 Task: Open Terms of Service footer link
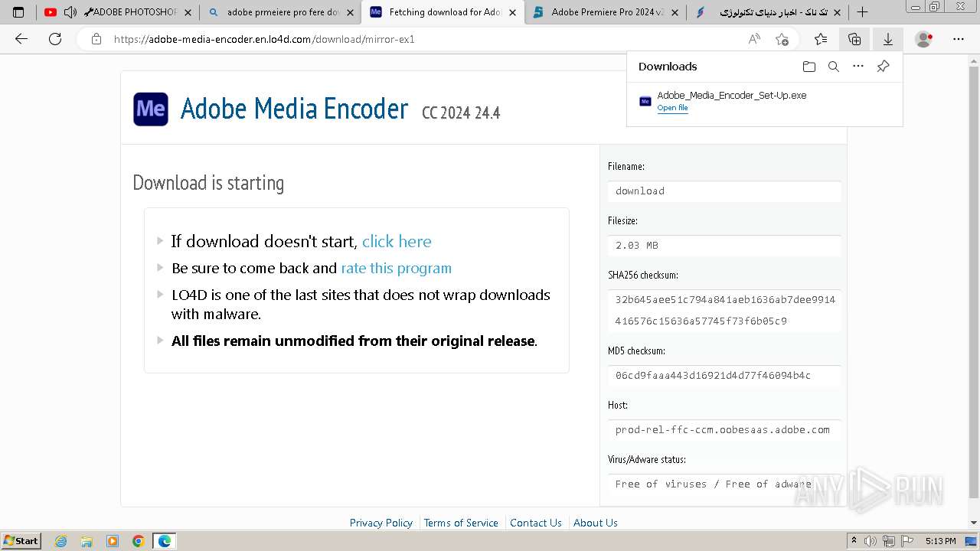click(461, 523)
